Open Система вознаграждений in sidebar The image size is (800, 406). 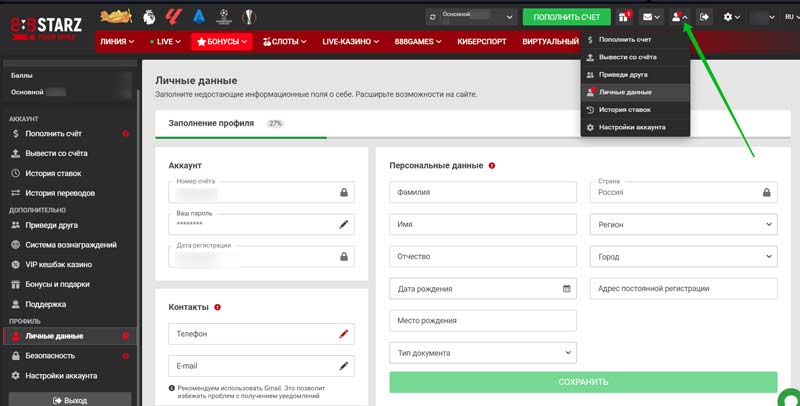click(70, 245)
